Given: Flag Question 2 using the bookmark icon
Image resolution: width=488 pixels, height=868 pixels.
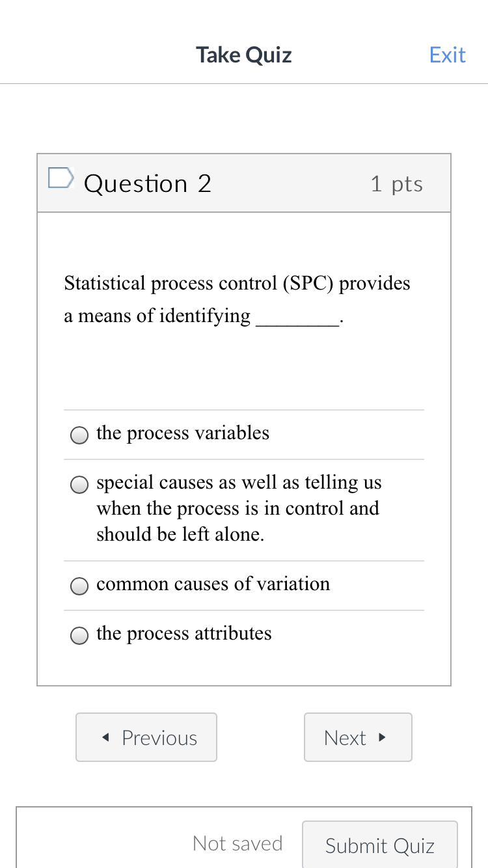Looking at the screenshot, I should [61, 176].
